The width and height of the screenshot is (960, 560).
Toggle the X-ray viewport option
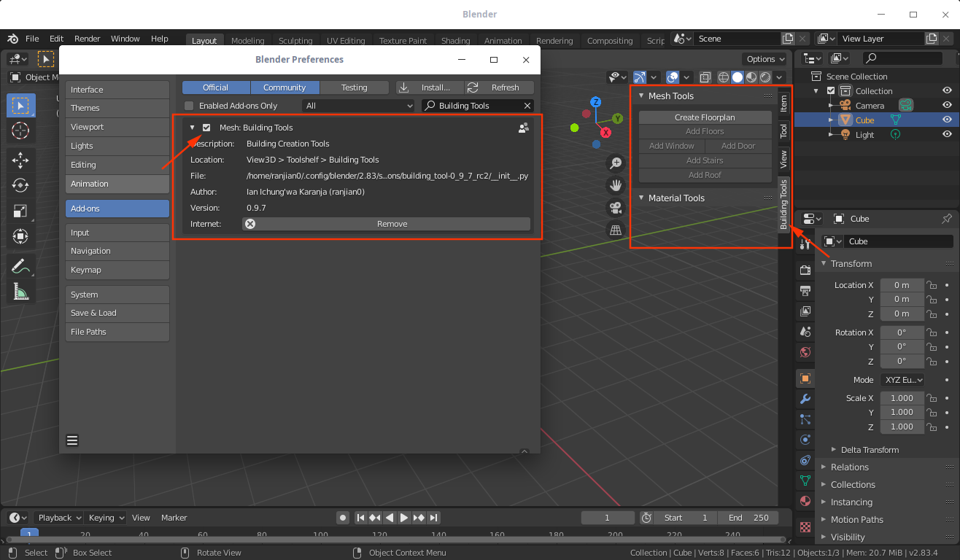click(x=705, y=77)
